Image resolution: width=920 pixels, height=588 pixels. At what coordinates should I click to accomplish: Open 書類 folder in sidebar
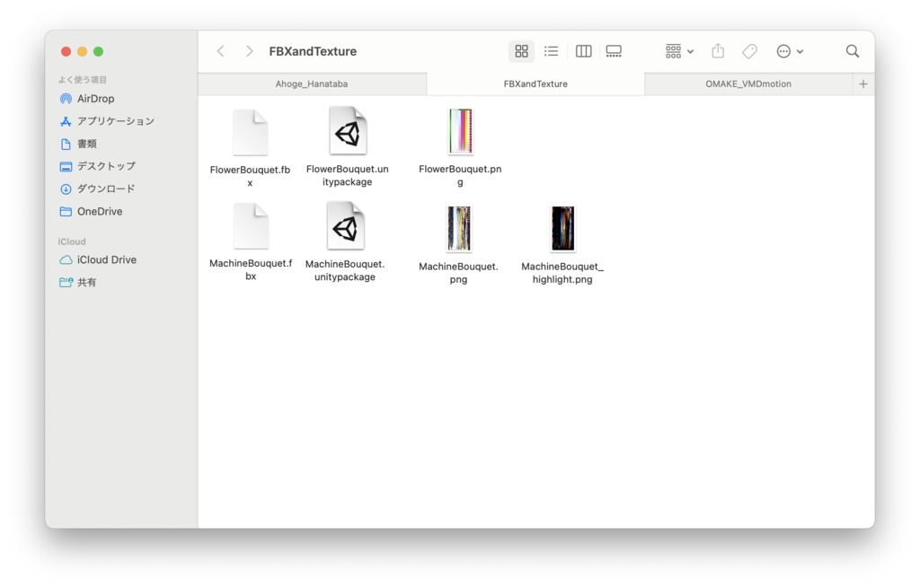(79, 144)
